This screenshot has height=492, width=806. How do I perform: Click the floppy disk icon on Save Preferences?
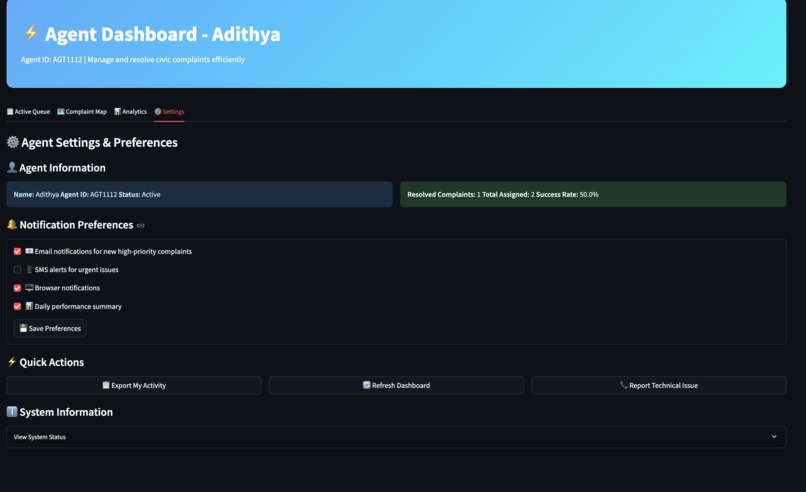click(x=23, y=328)
